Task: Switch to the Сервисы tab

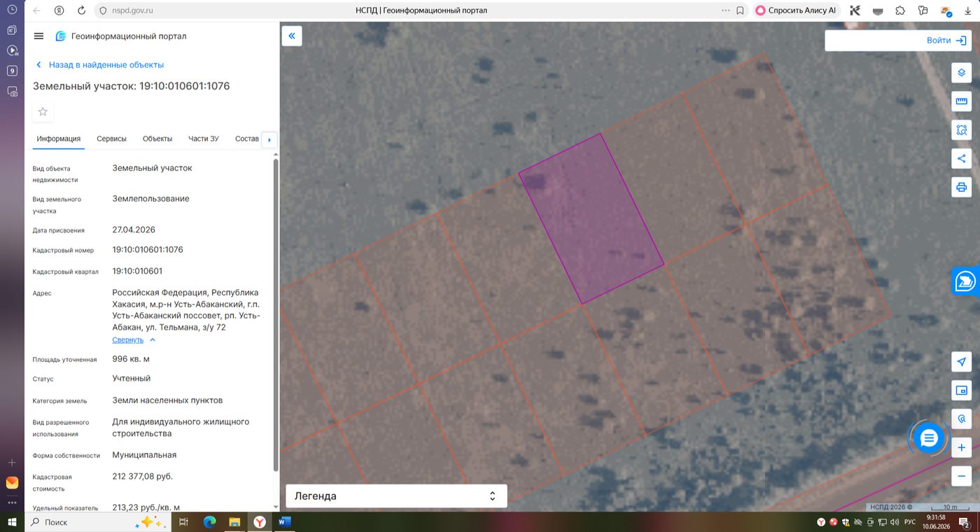Action: [112, 139]
